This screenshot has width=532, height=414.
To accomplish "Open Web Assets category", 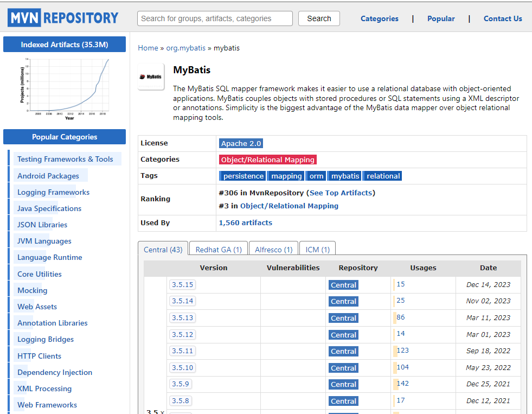I will pyautogui.click(x=37, y=307).
